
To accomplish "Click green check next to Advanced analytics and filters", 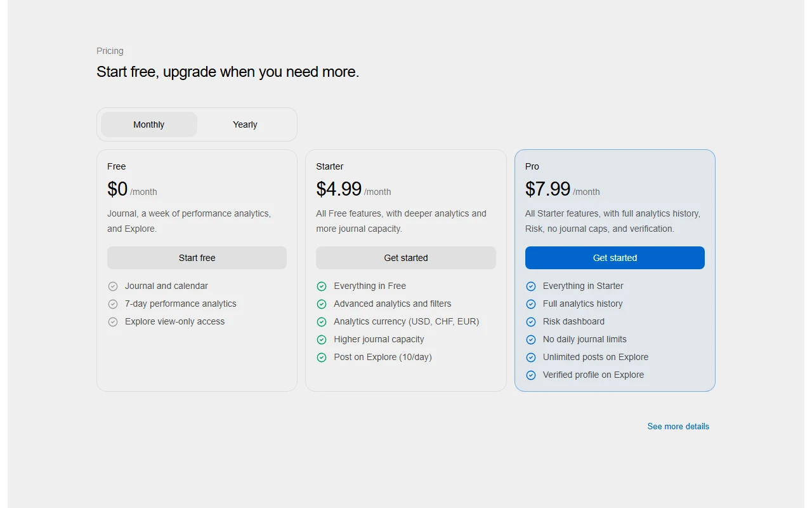I will coord(322,304).
